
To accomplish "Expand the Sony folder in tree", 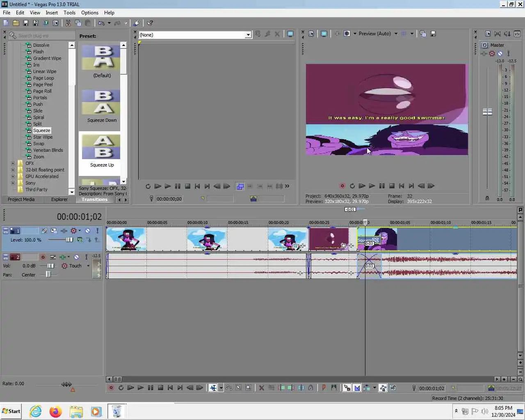I will point(13,183).
